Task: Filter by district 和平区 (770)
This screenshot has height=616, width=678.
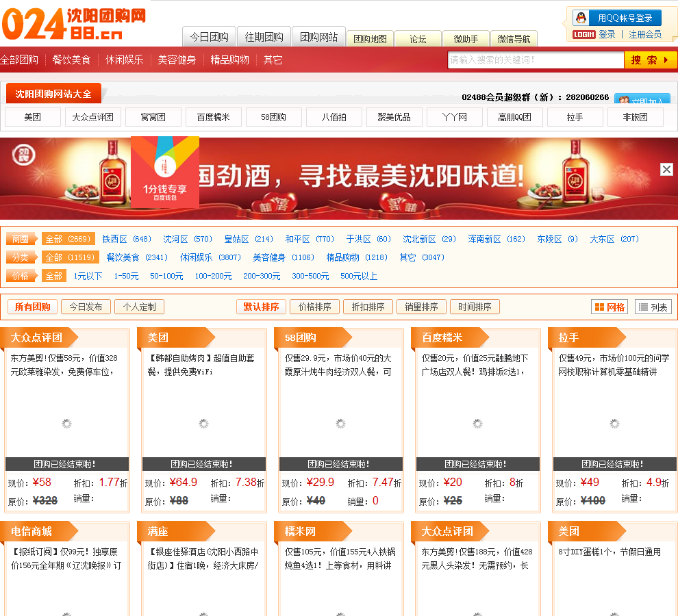Action: pyautogui.click(x=310, y=239)
